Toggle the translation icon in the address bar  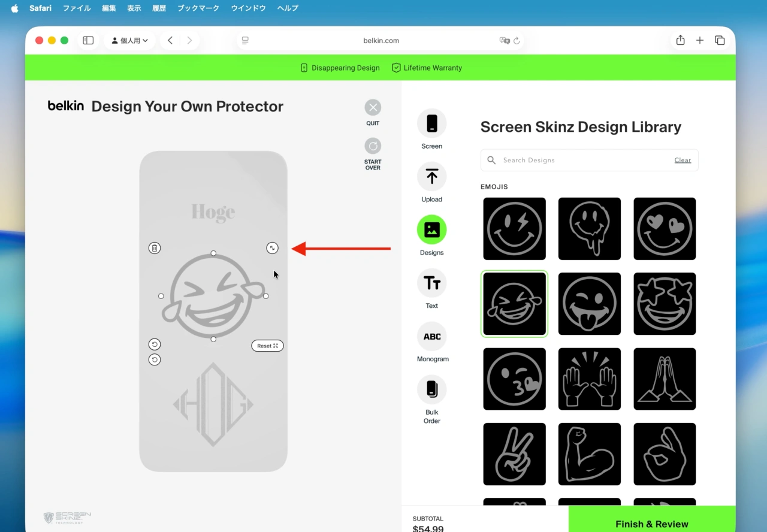click(505, 40)
